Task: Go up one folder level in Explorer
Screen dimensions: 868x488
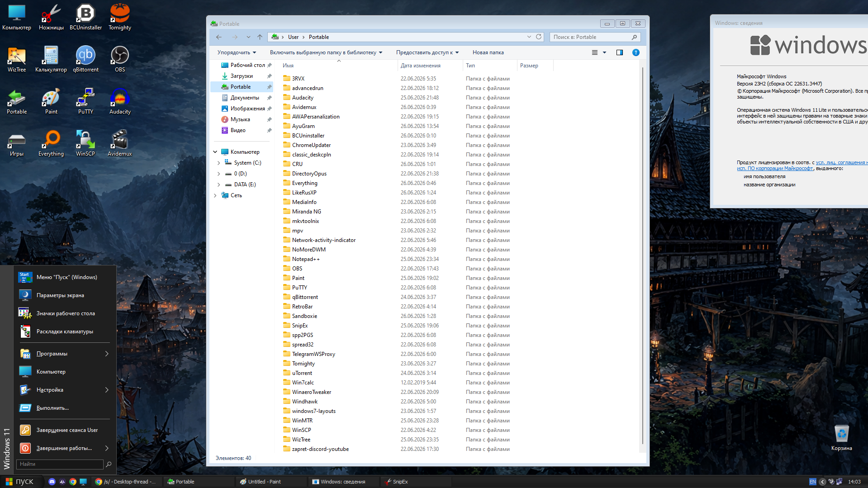Action: [260, 37]
